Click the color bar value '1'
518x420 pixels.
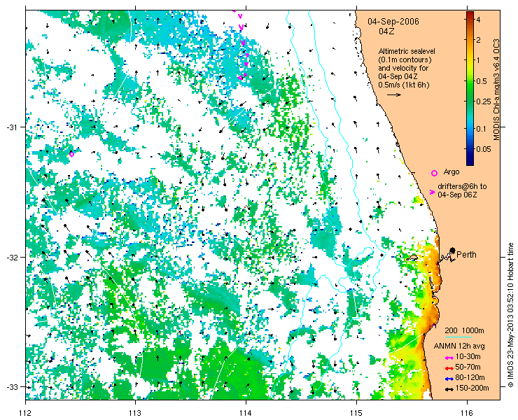[x=478, y=60]
